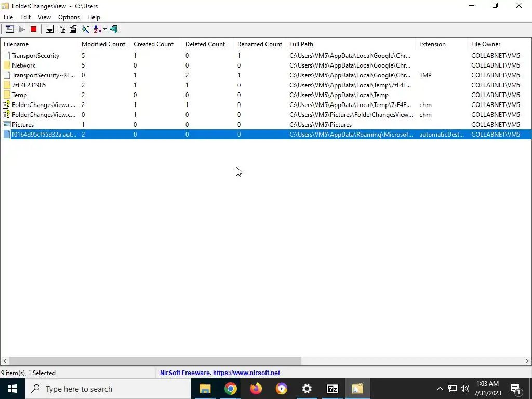Sort by the Full Path column header
Image resolution: width=532 pixels, height=399 pixels.
tap(351, 44)
